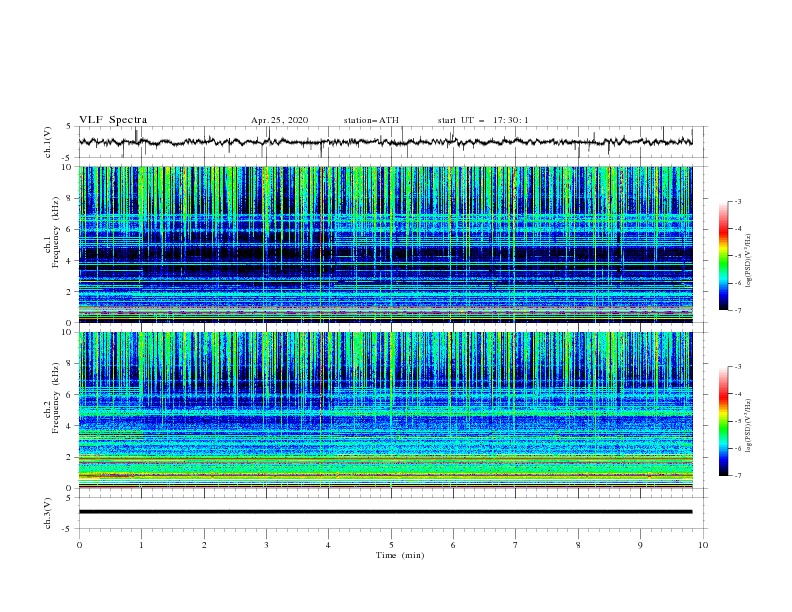
Task: Select the date text "Apr. 25, 2020"
Action: click(x=279, y=120)
